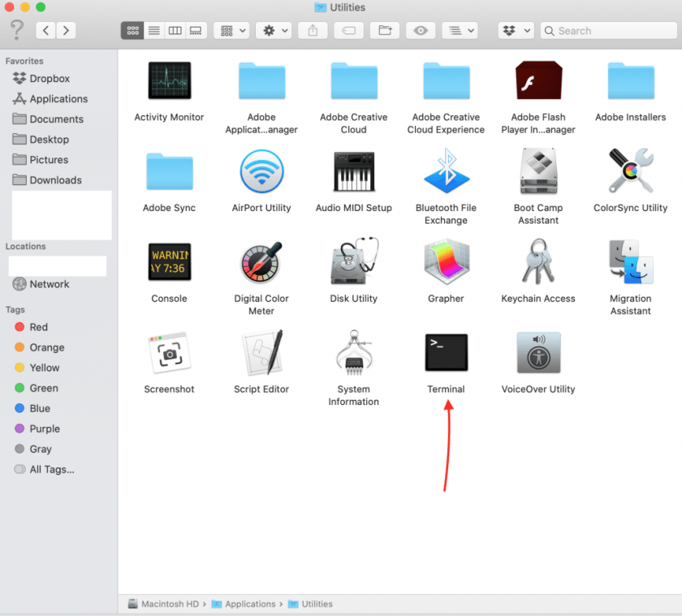
Task: Launch Migration Assistant
Action: pyautogui.click(x=631, y=262)
